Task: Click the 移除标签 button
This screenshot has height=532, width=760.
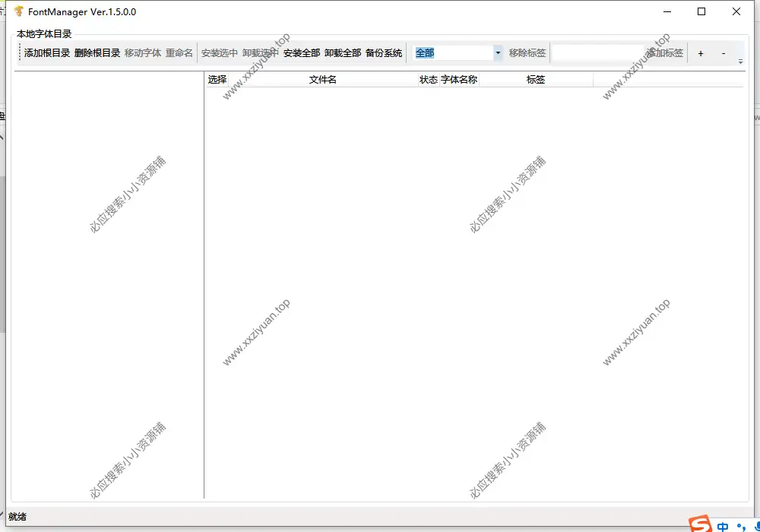Action: pos(527,52)
